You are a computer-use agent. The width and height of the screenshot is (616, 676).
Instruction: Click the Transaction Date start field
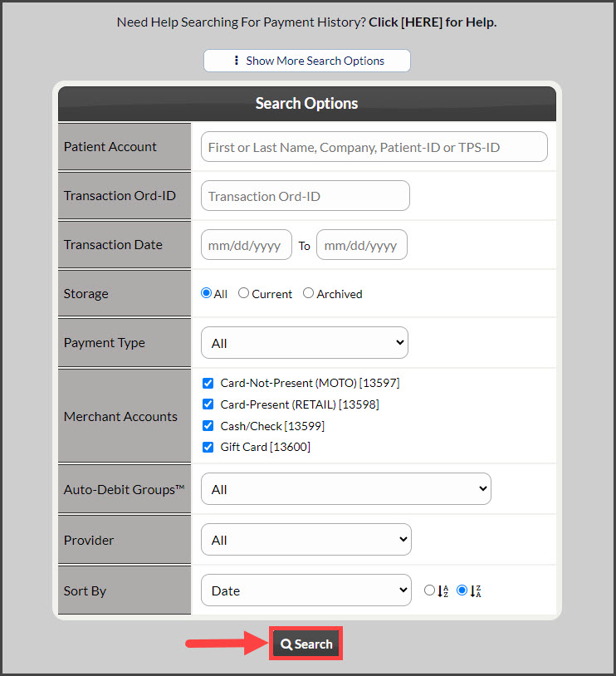(x=246, y=245)
